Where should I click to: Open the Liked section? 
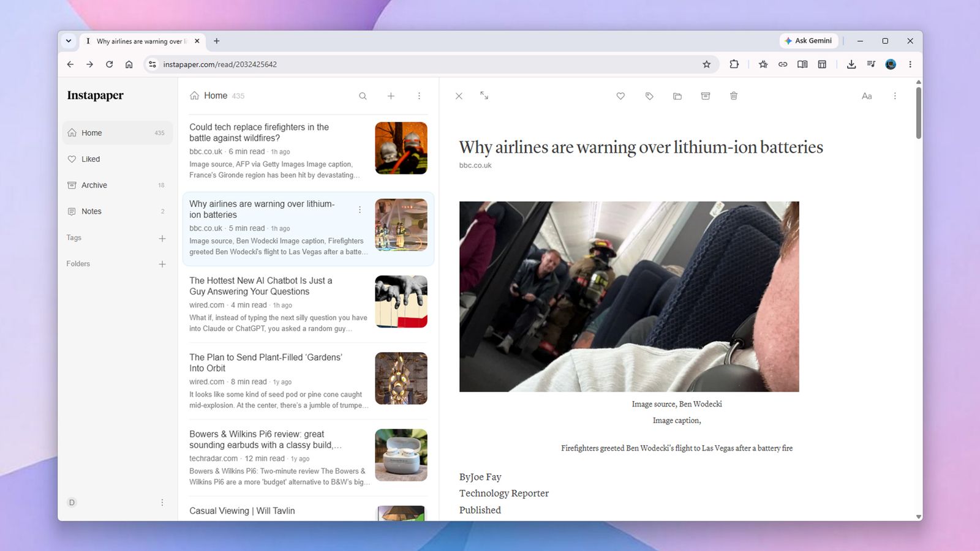(118, 159)
